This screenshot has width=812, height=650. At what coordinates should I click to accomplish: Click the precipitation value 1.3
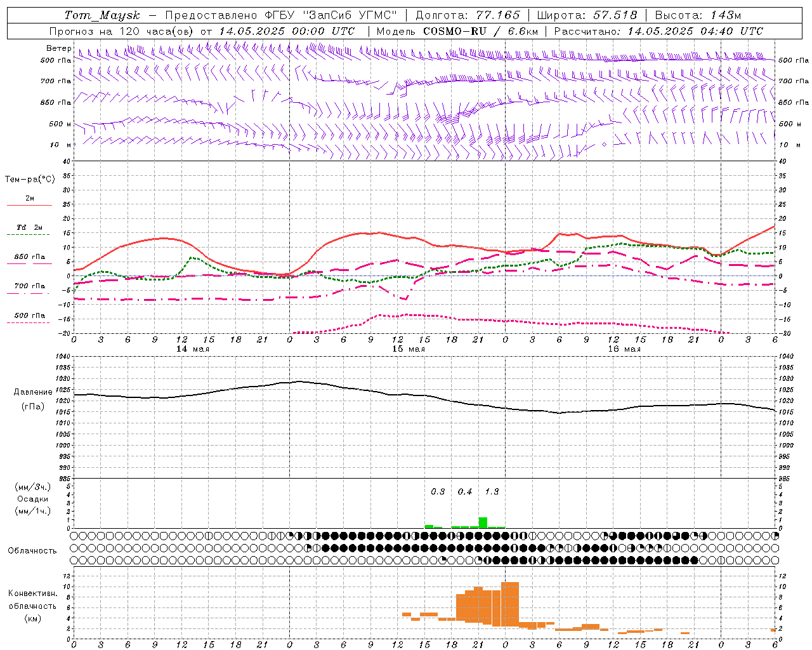pyautogui.click(x=492, y=492)
